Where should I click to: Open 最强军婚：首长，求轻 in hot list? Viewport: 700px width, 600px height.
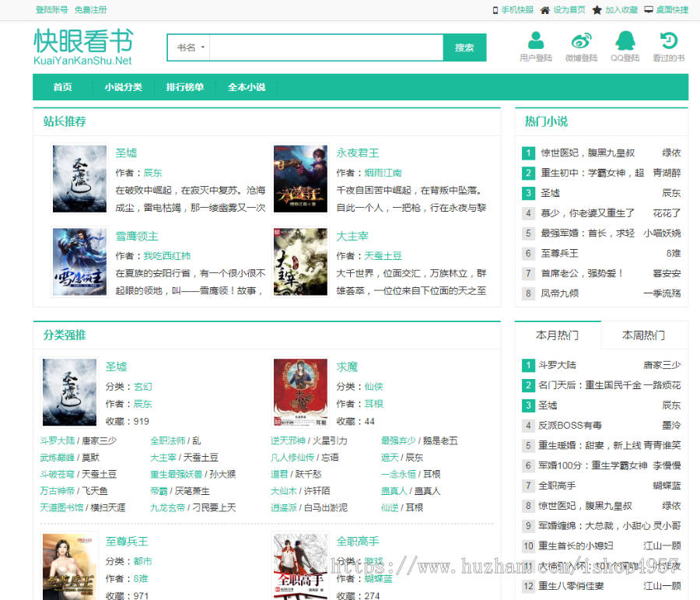click(x=588, y=233)
